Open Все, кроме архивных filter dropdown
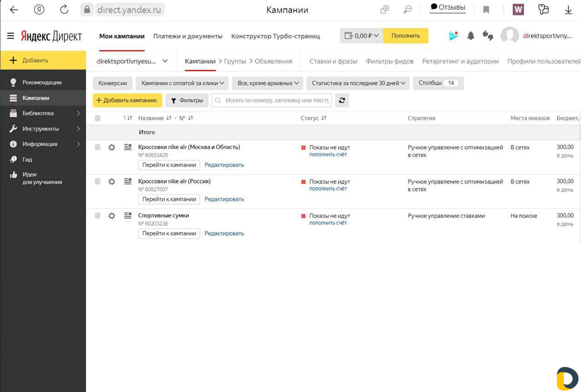The image size is (581, 392). (268, 83)
